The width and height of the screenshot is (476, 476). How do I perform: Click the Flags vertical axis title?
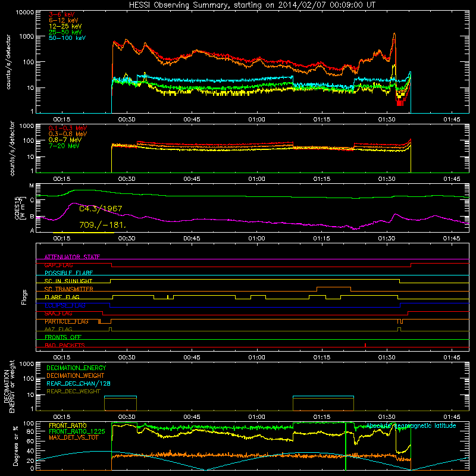pyautogui.click(x=24, y=297)
